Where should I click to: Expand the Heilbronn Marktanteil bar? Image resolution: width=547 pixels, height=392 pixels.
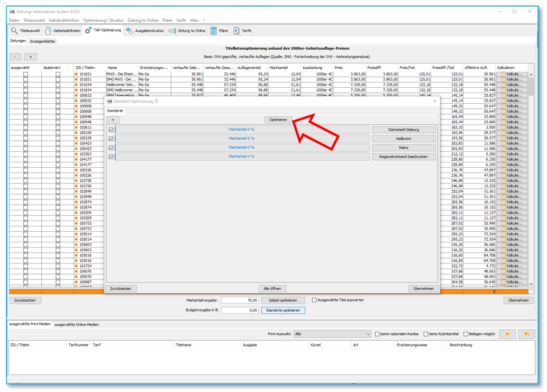pyautogui.click(x=242, y=139)
